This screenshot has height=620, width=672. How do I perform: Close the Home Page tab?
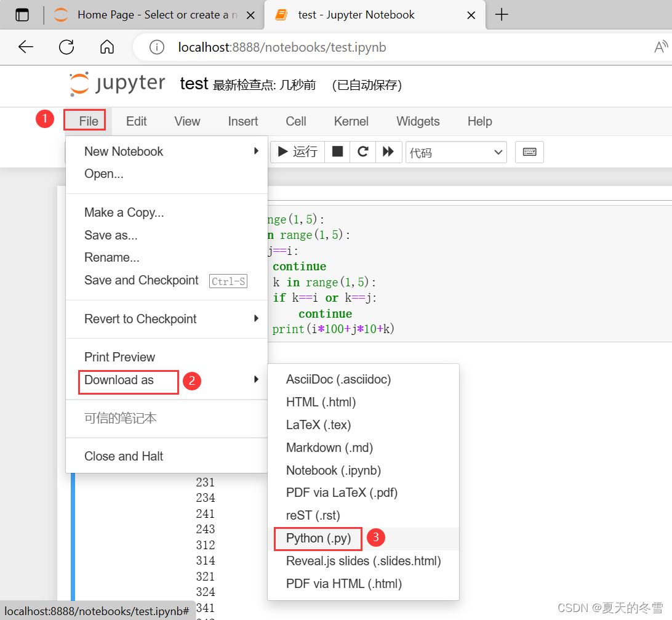tap(250, 15)
